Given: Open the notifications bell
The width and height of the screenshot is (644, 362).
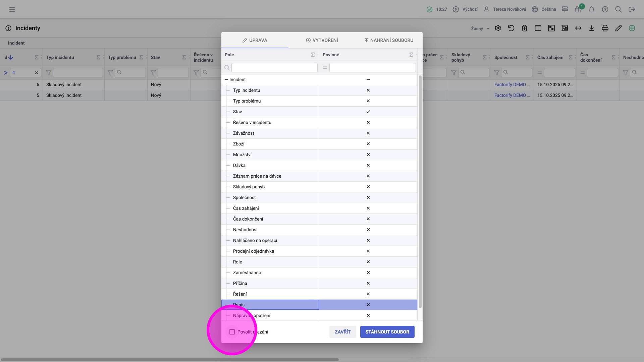Looking at the screenshot, I should tap(592, 9).
